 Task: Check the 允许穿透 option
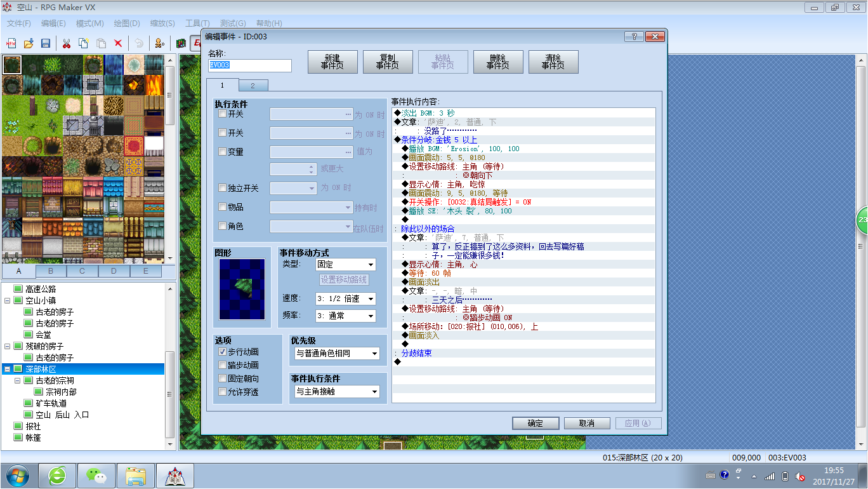(222, 392)
